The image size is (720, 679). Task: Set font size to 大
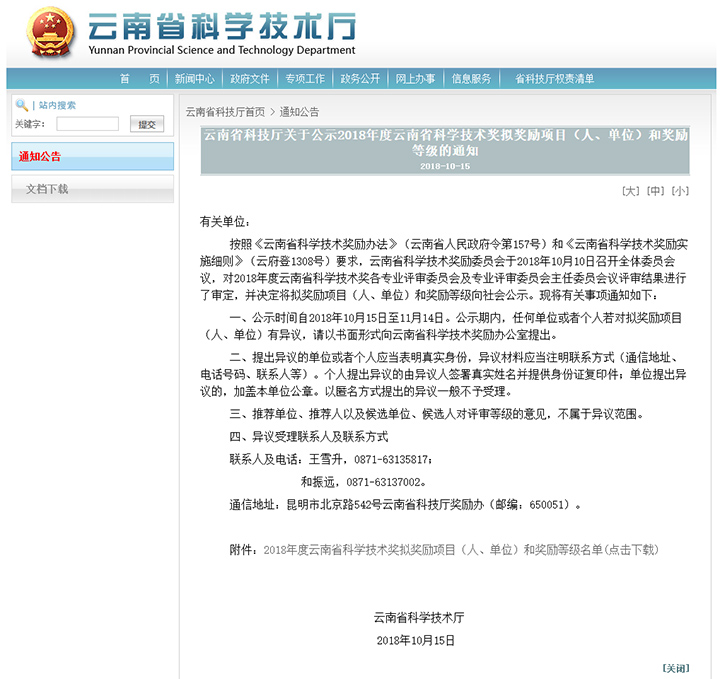point(630,191)
